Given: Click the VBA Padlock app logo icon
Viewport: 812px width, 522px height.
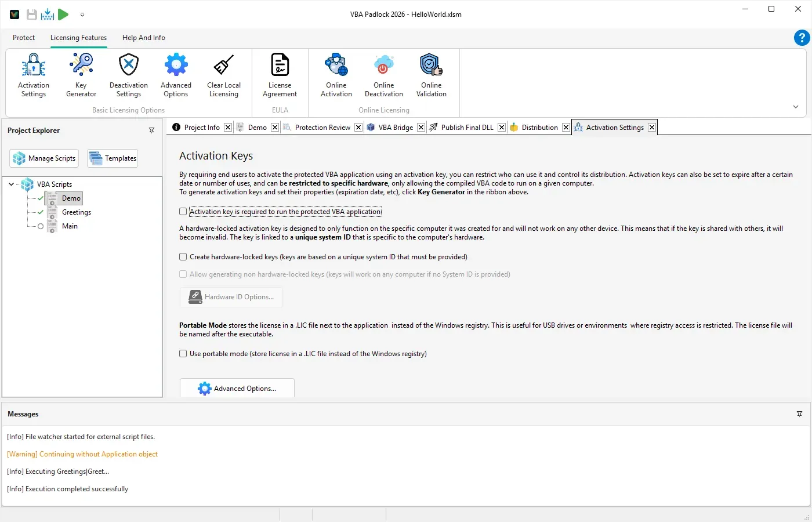Looking at the screenshot, I should 14,14.
